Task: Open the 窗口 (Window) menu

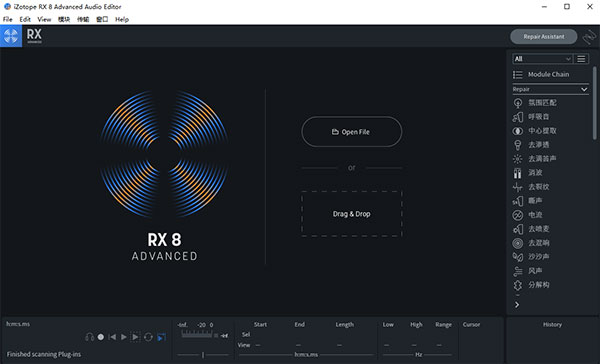Action: click(102, 19)
